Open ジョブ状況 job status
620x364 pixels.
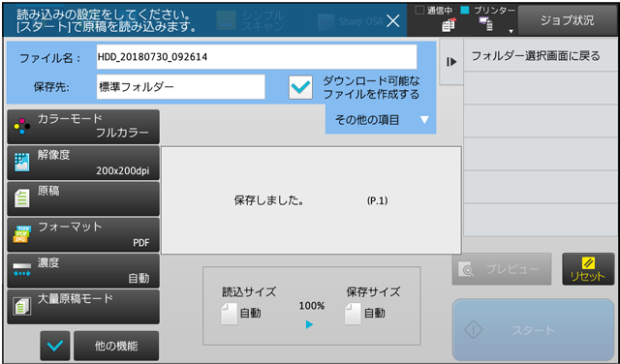[567, 20]
